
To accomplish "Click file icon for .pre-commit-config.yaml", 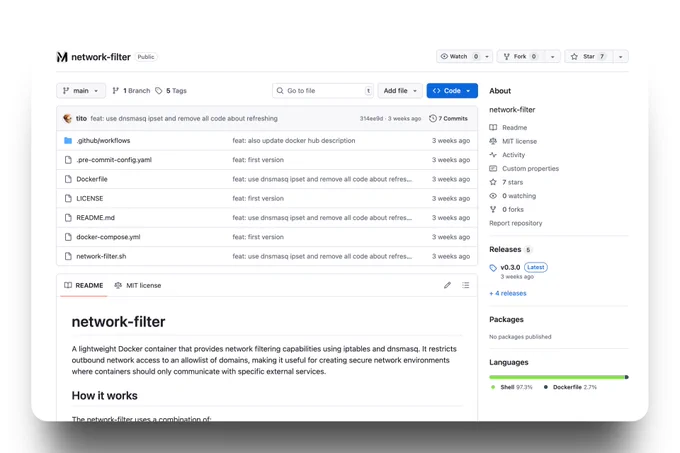I will (68, 160).
